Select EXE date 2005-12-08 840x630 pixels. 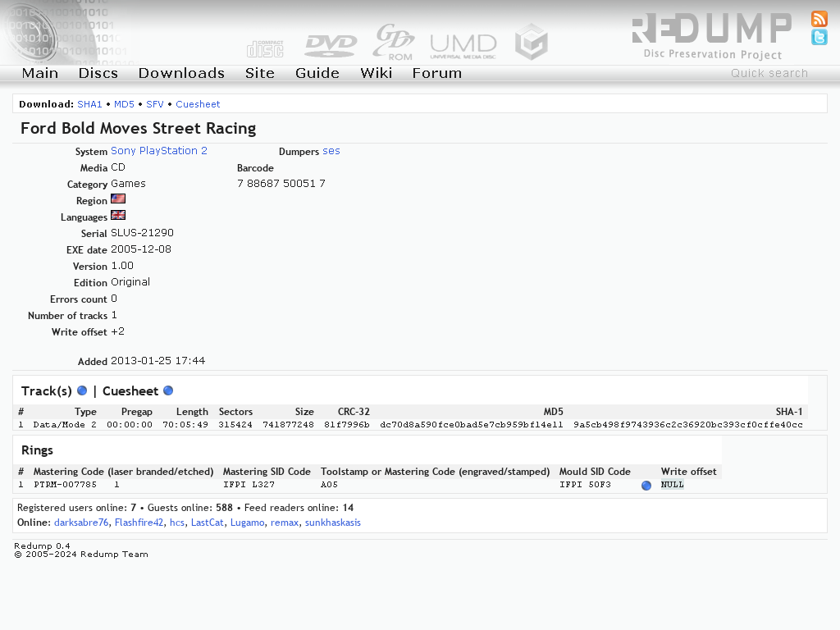141,249
